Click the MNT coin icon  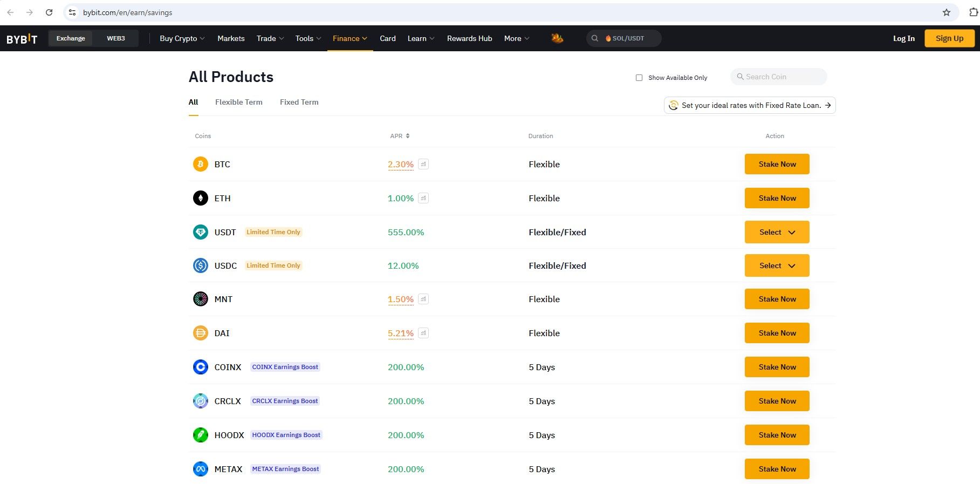tap(201, 299)
